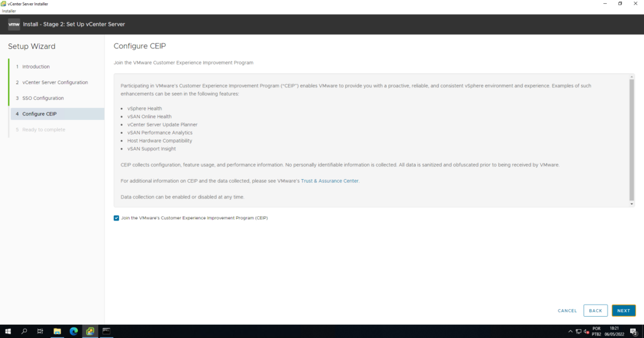Screen dimensions: 644x338
Task: Open the Trust & Assurance Center link
Action: (330, 181)
